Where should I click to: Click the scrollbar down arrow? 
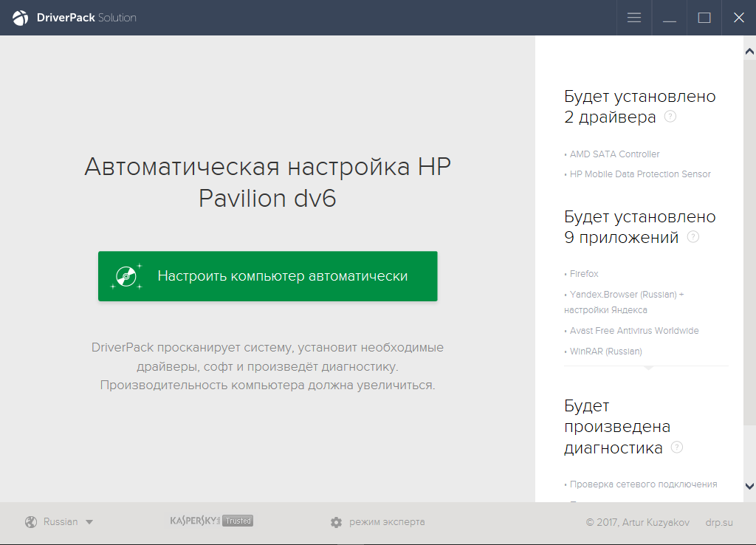tap(750, 486)
